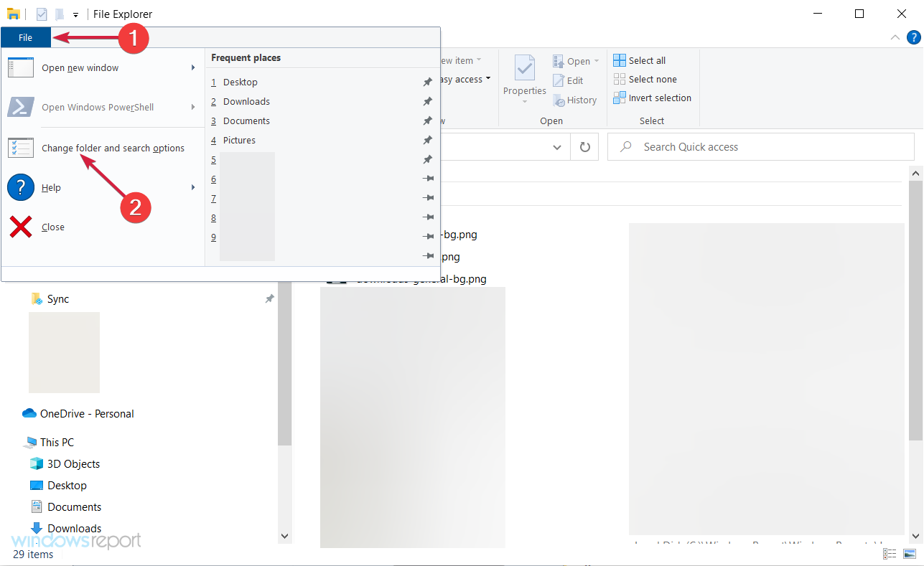Expand the Open Windows PowerShell submenu arrow
The image size is (924, 566).
(193, 107)
